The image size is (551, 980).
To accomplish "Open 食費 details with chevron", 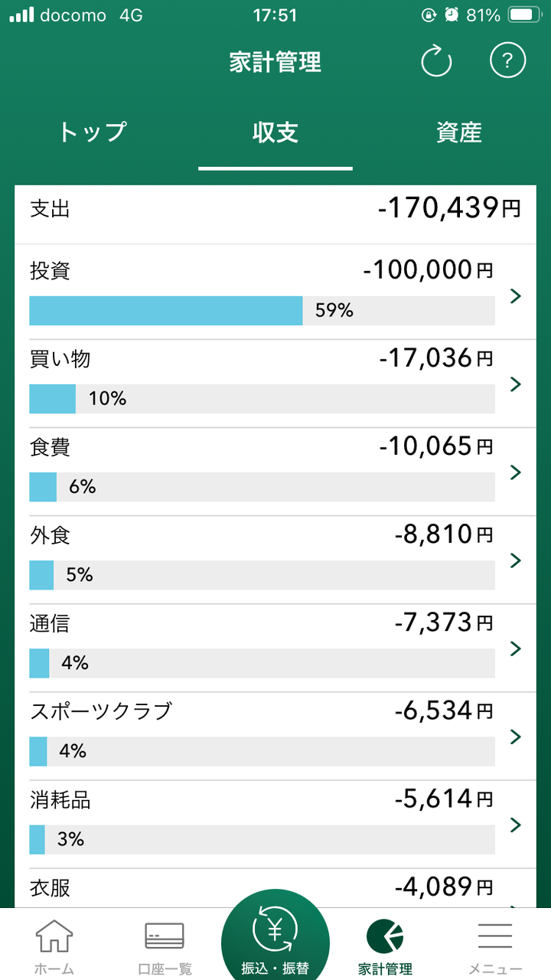I will click(516, 472).
